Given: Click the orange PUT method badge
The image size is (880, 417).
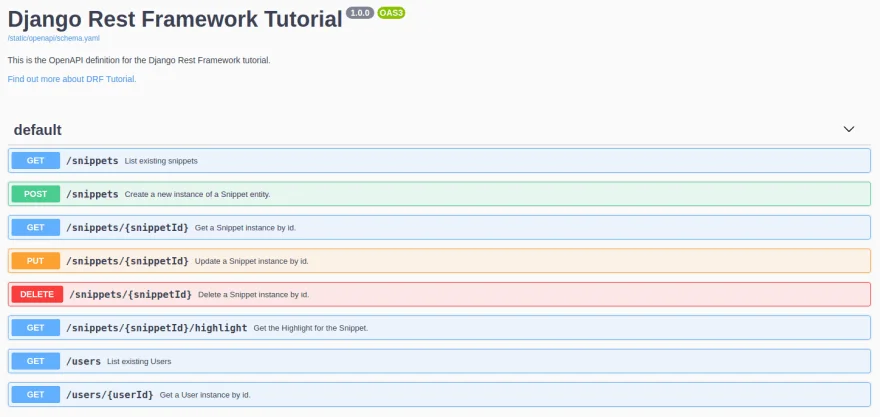Looking at the screenshot, I should click(x=35, y=261).
